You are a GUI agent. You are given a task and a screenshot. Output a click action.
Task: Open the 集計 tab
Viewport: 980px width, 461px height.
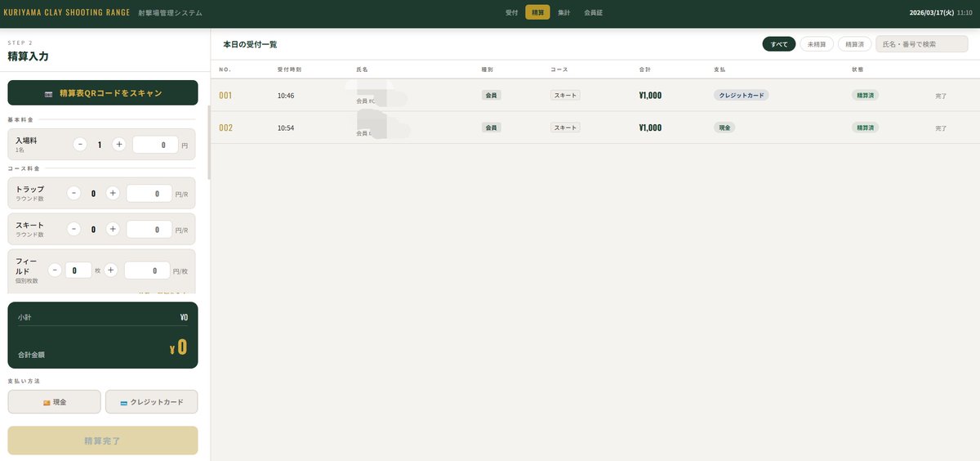563,12
